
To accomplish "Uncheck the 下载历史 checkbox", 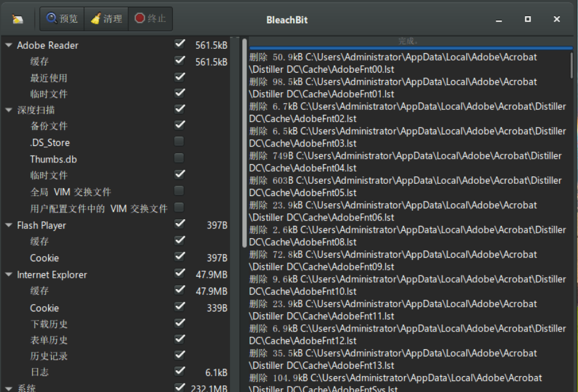I will point(179,323).
